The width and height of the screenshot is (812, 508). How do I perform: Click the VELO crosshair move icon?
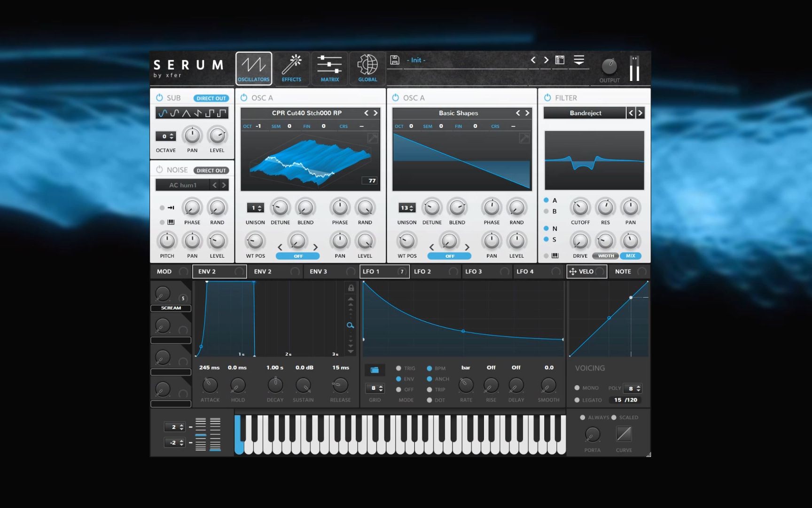click(573, 271)
